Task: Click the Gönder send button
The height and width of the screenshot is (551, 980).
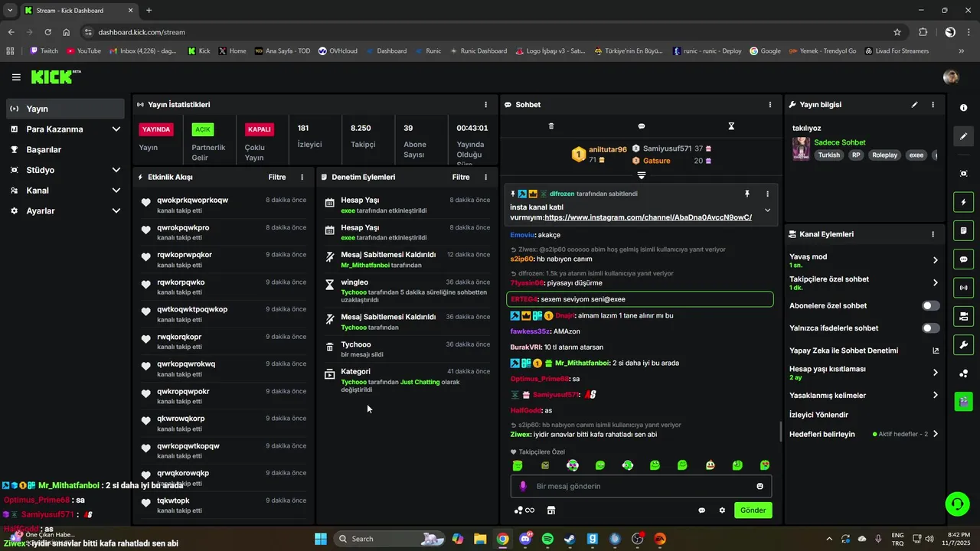Action: 753,510
